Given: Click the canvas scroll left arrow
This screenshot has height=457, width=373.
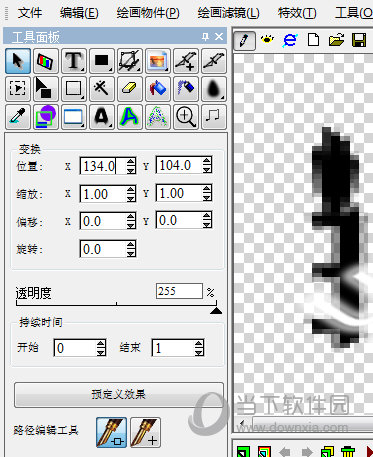Looking at the screenshot, I should pos(242,424).
